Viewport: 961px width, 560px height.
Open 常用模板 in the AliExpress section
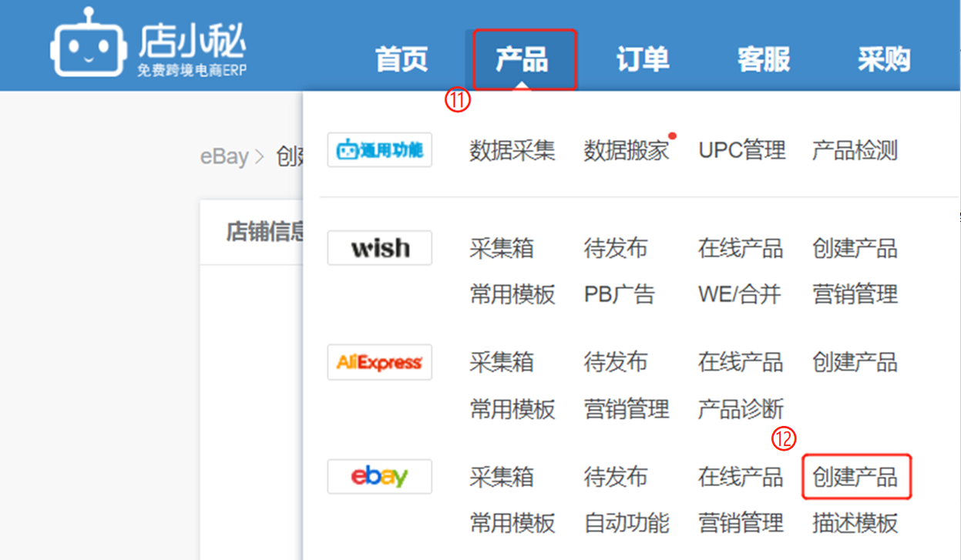(512, 409)
